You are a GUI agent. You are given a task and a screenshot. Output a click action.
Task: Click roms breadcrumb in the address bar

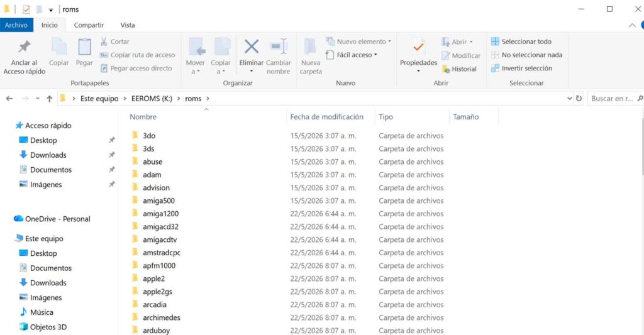(x=193, y=99)
